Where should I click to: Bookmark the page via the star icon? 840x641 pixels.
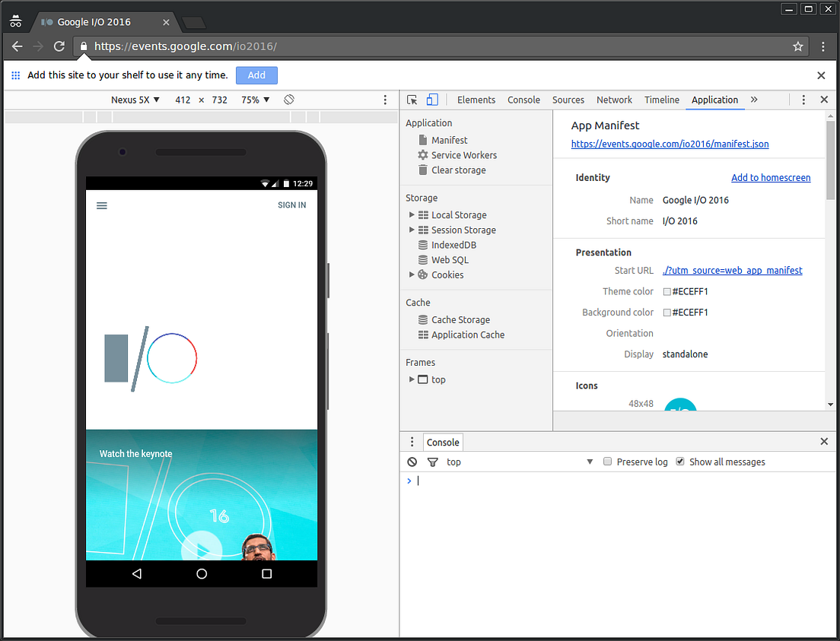798,46
